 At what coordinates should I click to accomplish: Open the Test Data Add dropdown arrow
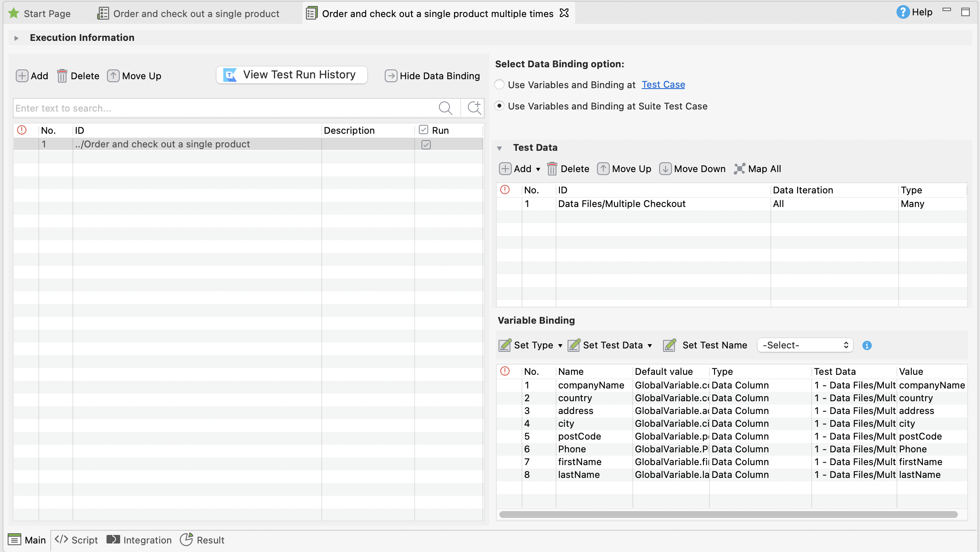click(538, 169)
